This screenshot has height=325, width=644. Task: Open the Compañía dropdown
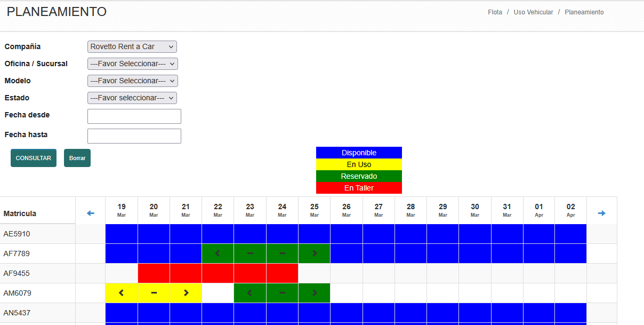(132, 47)
